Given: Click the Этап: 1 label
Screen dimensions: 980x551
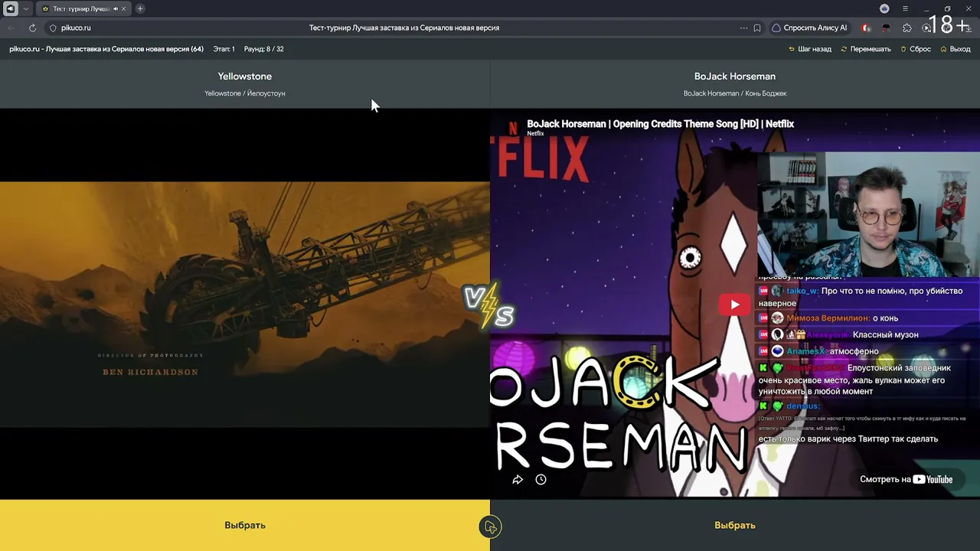Looking at the screenshot, I should click(224, 49).
